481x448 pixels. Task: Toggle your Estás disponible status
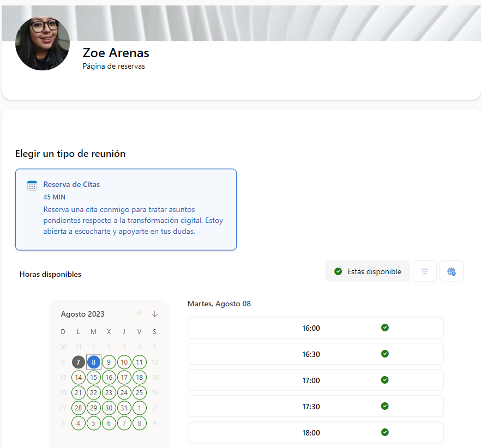[368, 271]
